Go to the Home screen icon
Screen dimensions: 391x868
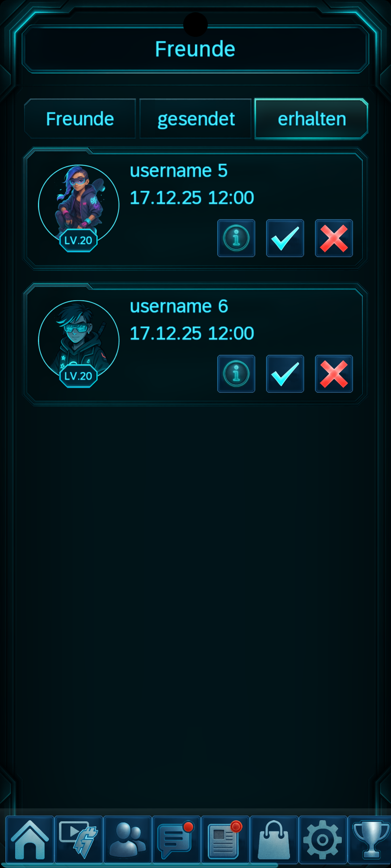(x=30, y=840)
